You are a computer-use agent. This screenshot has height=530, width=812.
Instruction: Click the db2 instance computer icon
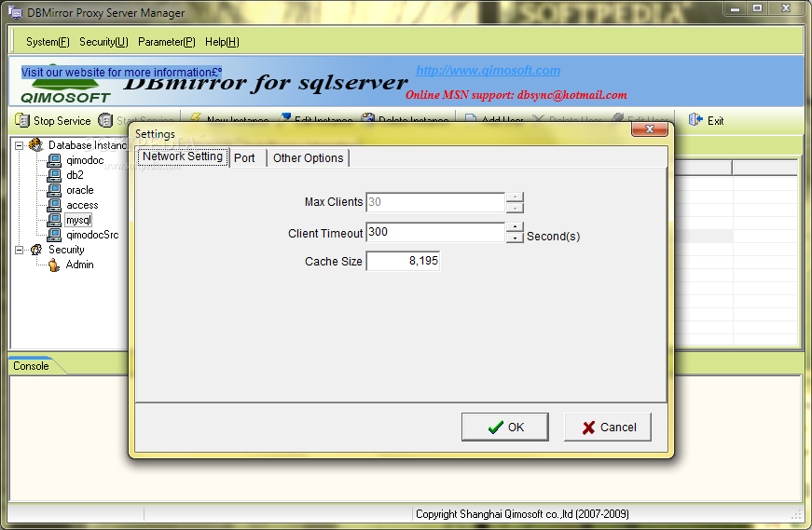point(54,175)
